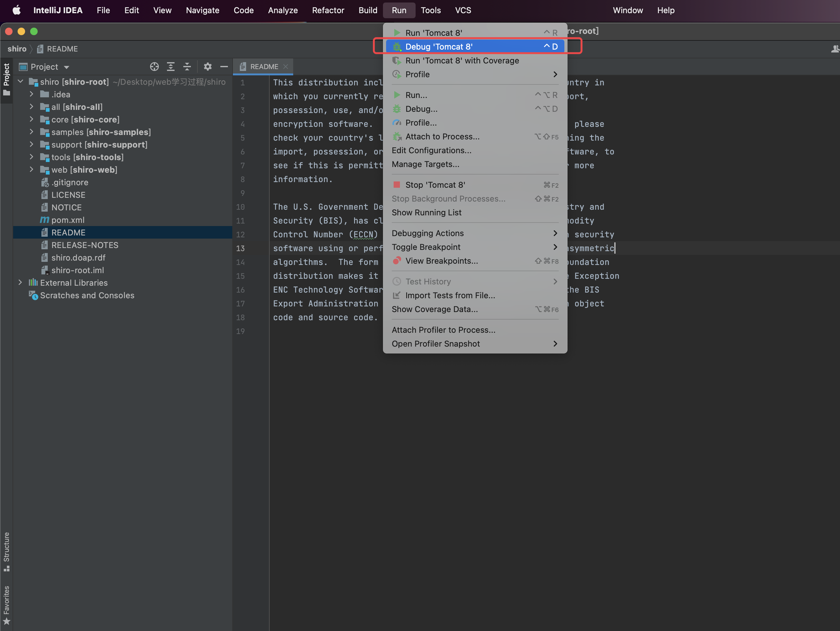Open the Tools menu in menu bar
Viewport: 840px width, 631px height.
pyautogui.click(x=430, y=10)
